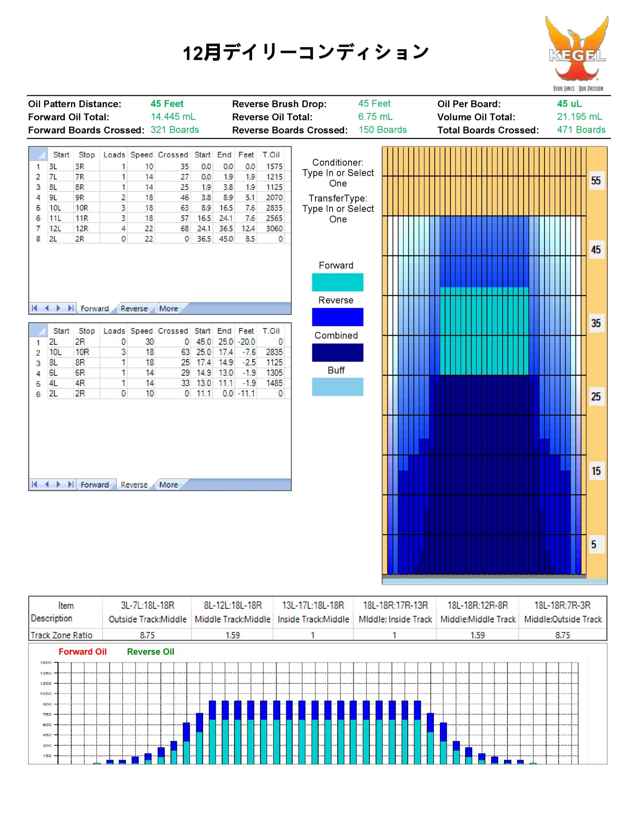Click 'Forward Oil' red chart legend
The width and height of the screenshot is (644, 833).
pyautogui.click(x=82, y=651)
